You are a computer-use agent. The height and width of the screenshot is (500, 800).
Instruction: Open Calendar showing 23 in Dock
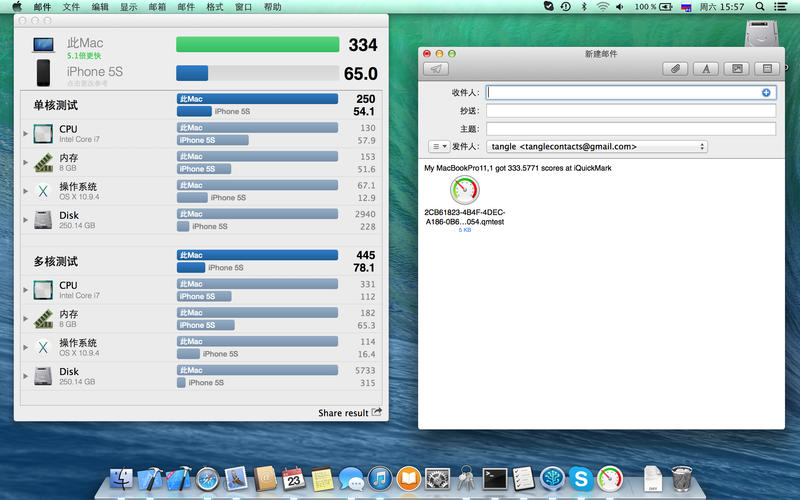293,479
